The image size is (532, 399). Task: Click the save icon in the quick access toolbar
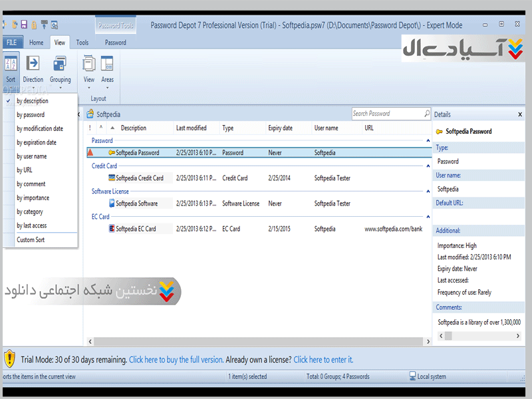[x=24, y=25]
